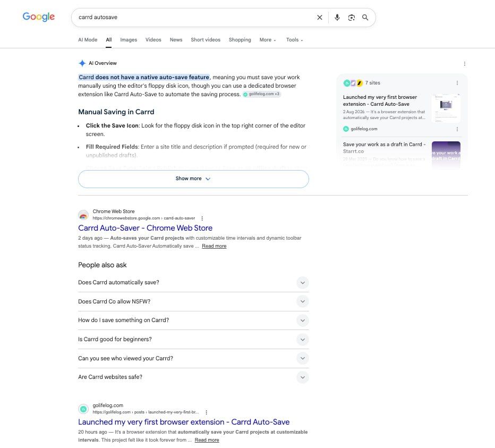This screenshot has width=495, height=448.
Task: Switch to AI Mode tab
Action: (x=88, y=40)
